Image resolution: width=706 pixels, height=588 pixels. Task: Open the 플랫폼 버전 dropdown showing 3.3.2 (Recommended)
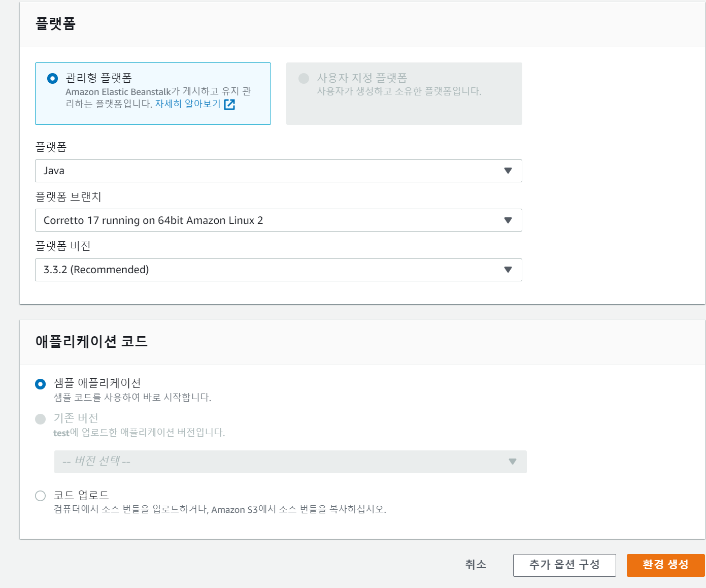point(279,270)
